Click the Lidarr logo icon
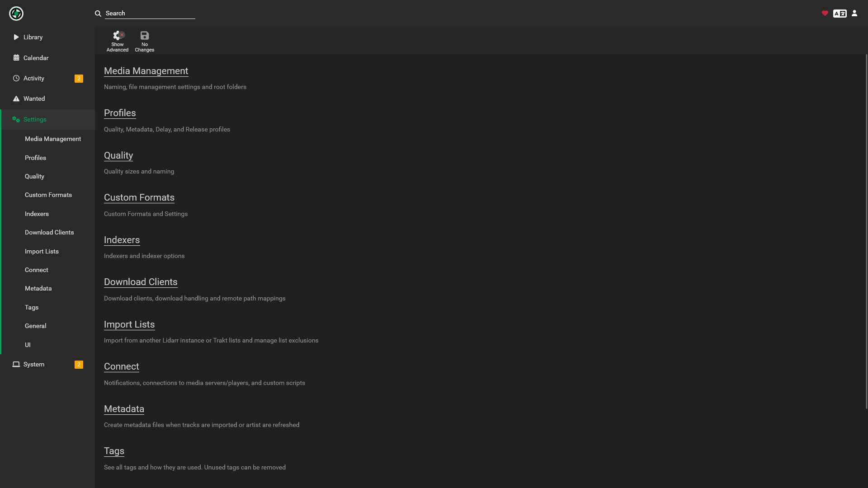The image size is (868, 488). click(16, 14)
